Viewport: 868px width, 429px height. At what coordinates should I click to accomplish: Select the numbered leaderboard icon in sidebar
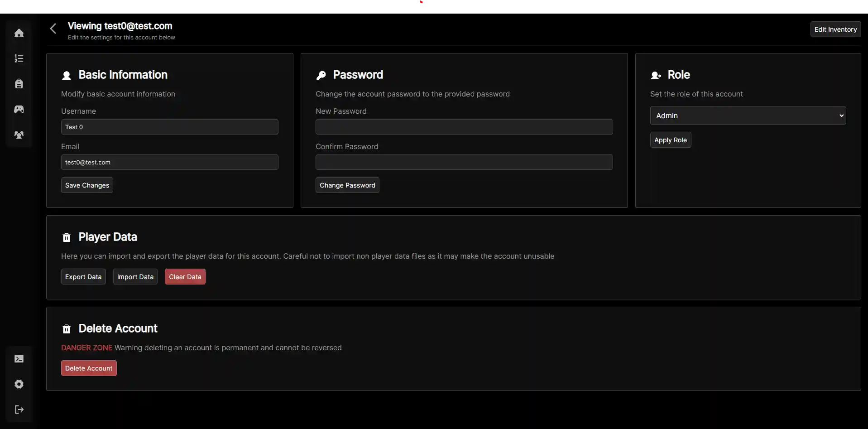[x=19, y=58]
